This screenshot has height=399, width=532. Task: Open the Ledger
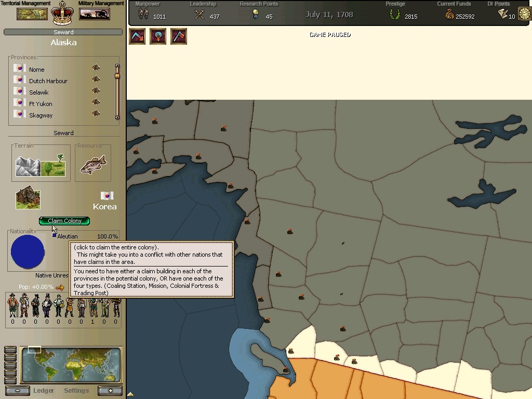tap(44, 391)
